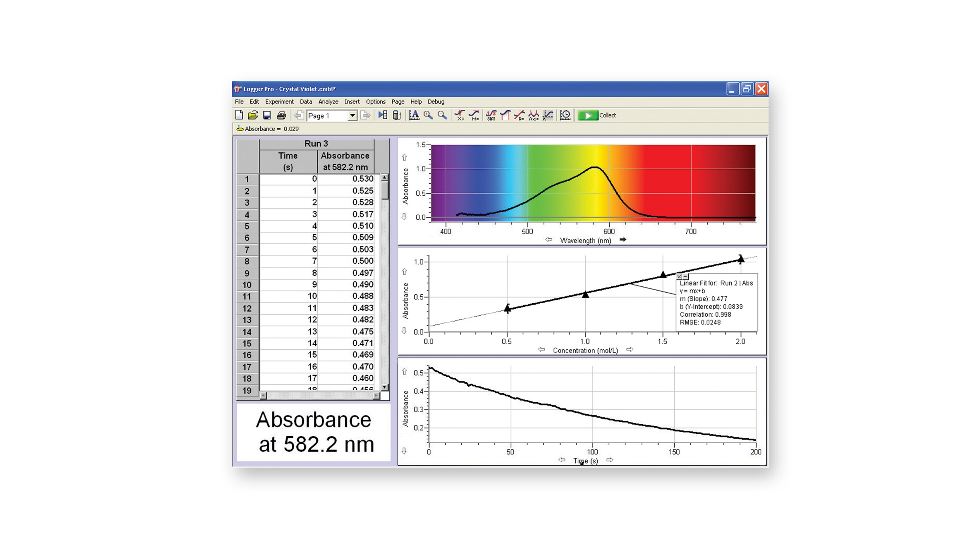
Task: Open the Page 1 dropdown
Action: 352,116
